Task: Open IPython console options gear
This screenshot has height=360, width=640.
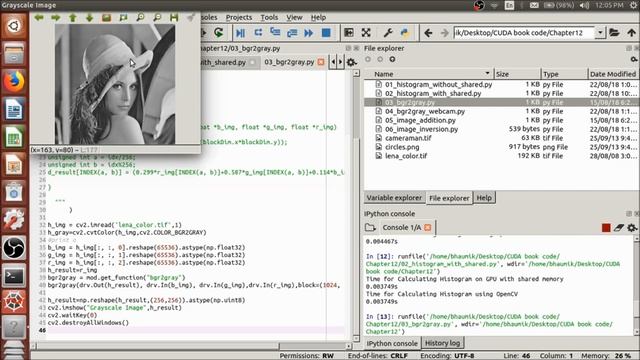Action: (632, 228)
